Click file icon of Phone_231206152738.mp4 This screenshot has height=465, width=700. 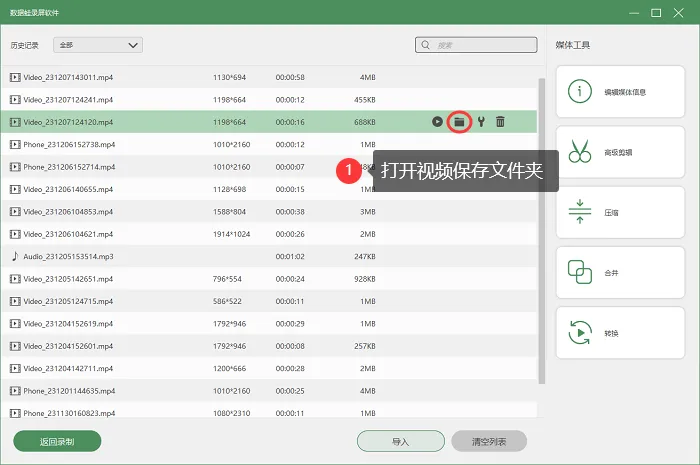click(15, 144)
